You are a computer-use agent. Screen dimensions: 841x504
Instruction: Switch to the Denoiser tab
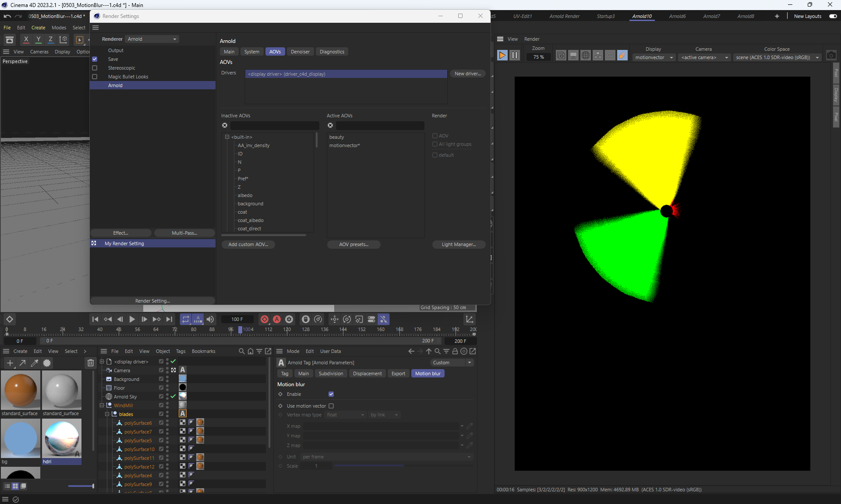pos(300,52)
